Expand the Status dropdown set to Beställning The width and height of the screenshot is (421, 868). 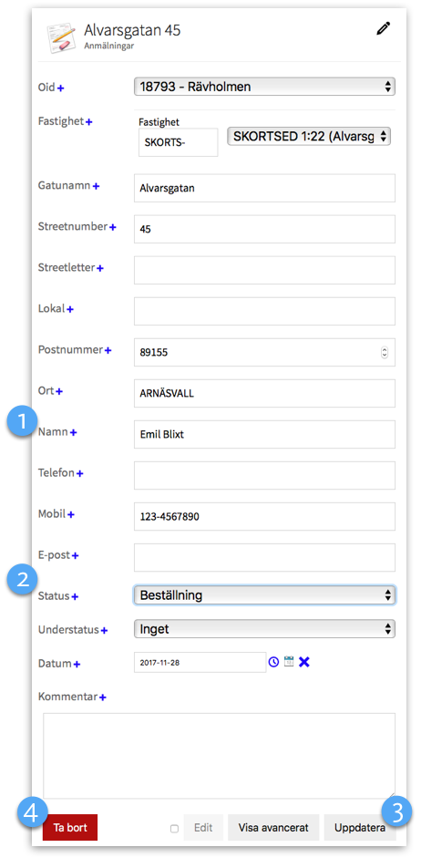(x=264, y=595)
